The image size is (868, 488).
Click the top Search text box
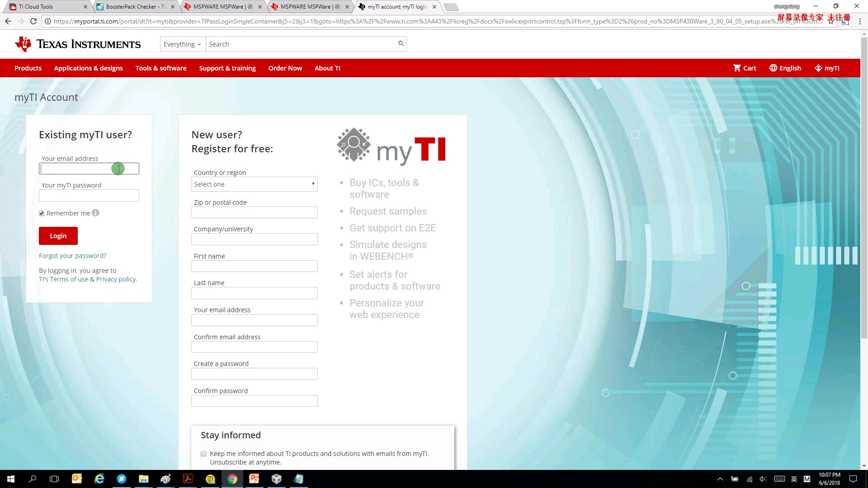coord(301,44)
